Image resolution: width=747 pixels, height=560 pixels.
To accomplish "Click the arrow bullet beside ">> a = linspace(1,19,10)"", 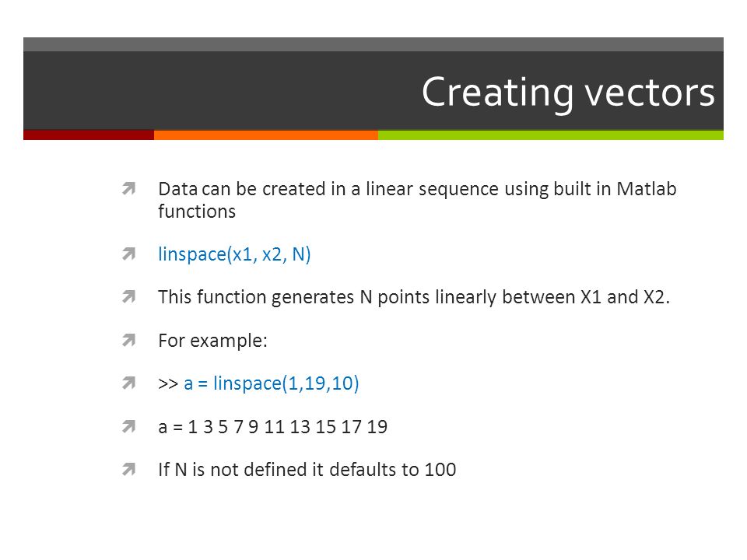I will coord(128,383).
